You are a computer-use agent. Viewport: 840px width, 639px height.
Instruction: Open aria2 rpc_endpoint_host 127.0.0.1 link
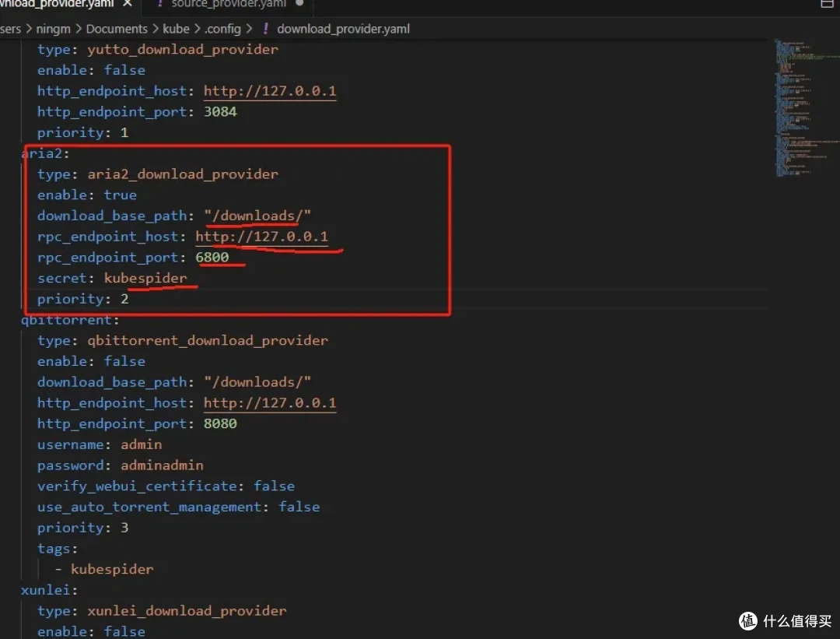click(x=261, y=237)
